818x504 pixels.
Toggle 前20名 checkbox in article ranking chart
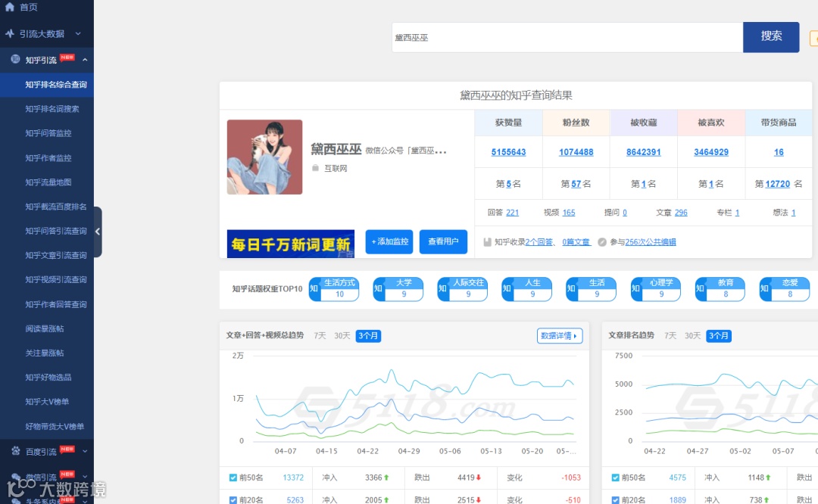pyautogui.click(x=615, y=499)
